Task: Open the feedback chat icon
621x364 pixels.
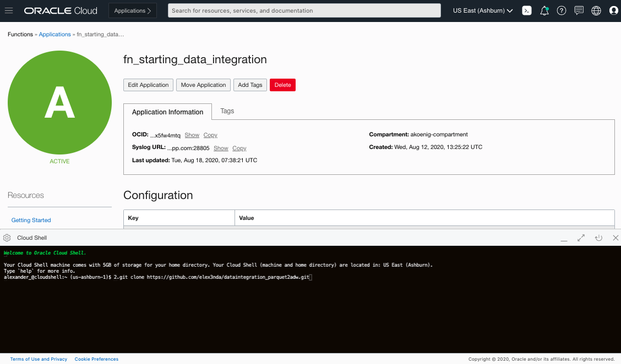Action: point(579,10)
